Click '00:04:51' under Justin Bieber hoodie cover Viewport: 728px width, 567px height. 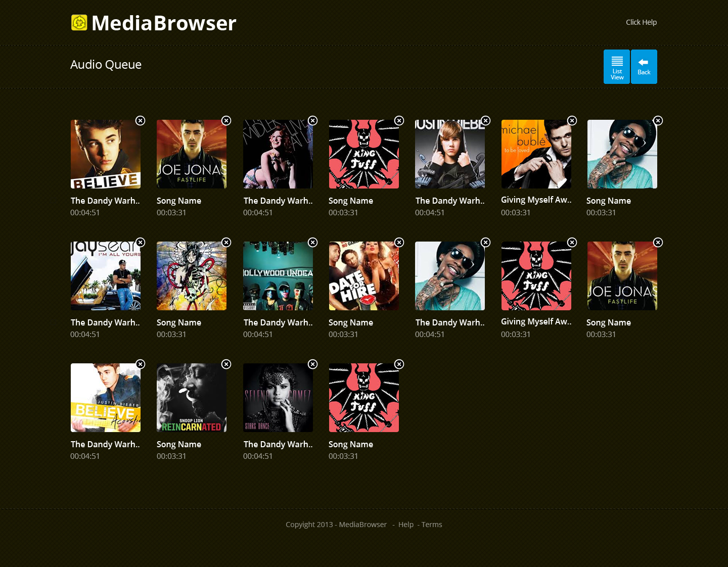point(430,212)
